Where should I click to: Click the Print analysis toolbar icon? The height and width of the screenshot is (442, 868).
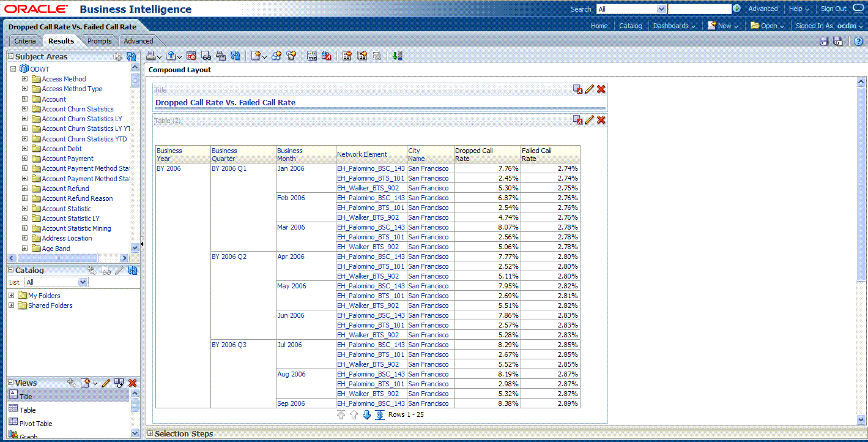click(150, 56)
